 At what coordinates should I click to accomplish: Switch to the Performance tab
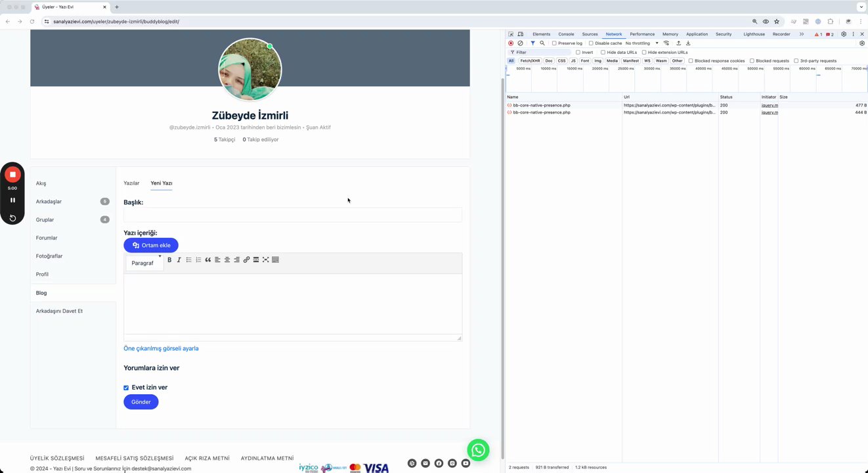[x=642, y=34]
